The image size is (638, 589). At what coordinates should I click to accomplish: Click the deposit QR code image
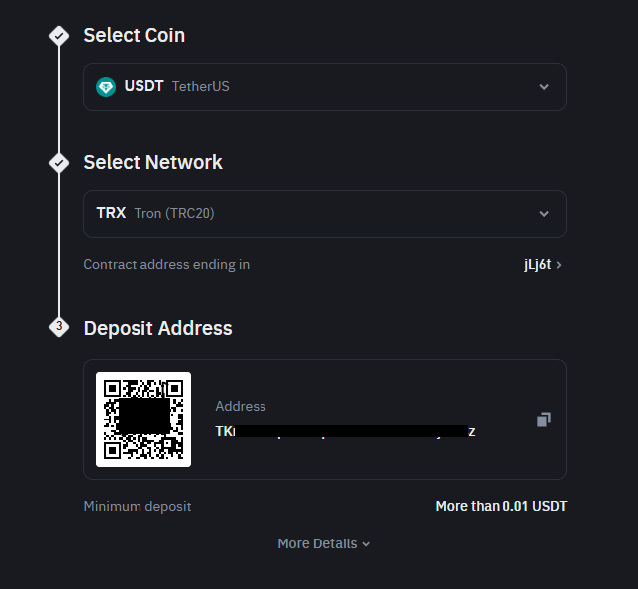[x=143, y=419]
